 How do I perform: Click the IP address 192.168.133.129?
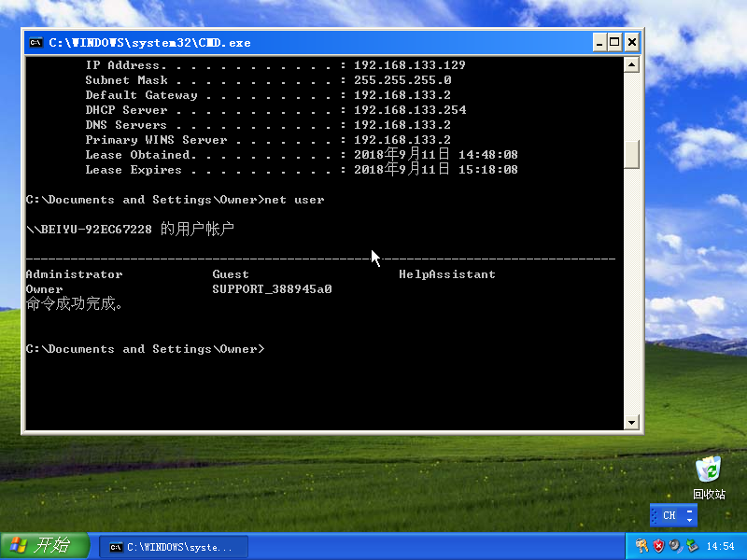pyautogui.click(x=410, y=64)
